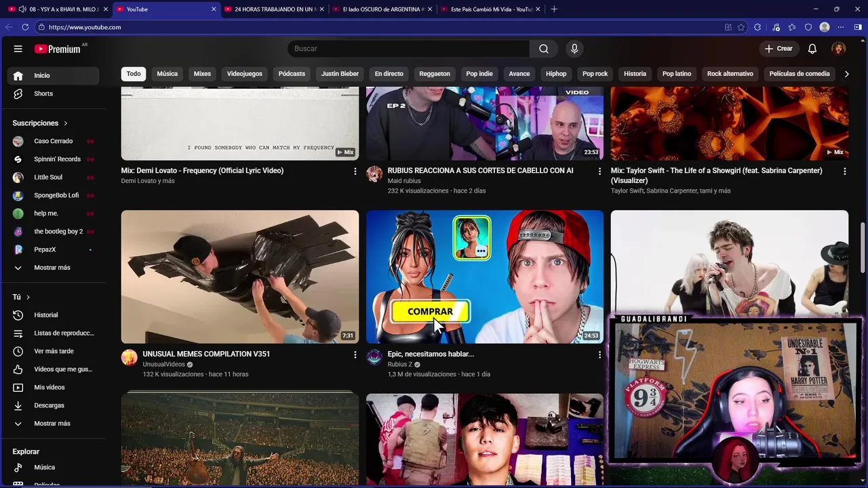Select the Hiphop filter chip
Viewport: 868px width, 488px height.
[x=556, y=74]
